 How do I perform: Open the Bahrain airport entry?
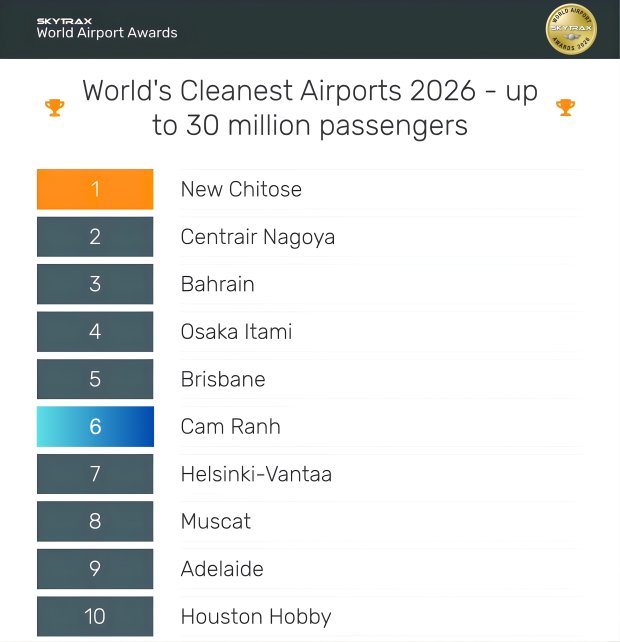pos(217,284)
